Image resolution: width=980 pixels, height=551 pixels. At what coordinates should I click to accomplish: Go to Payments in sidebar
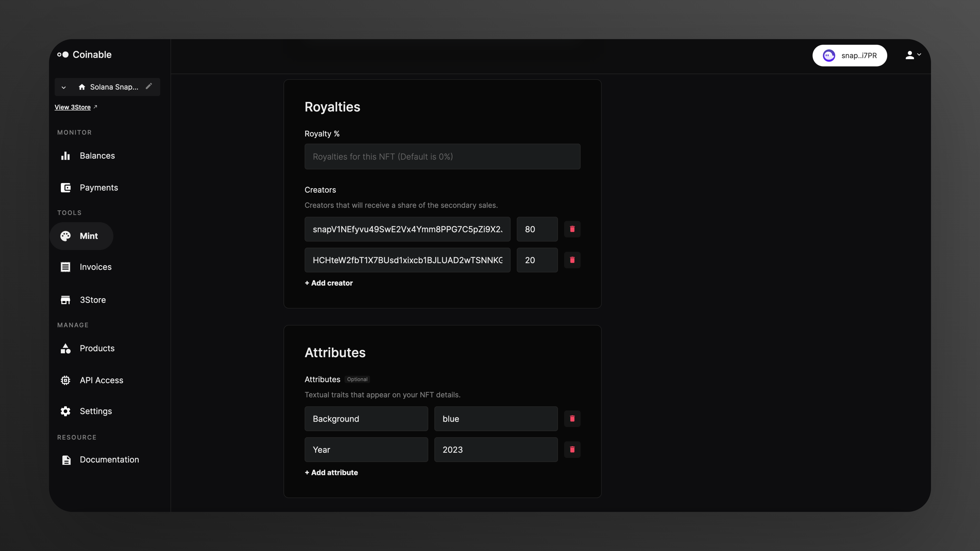coord(99,188)
